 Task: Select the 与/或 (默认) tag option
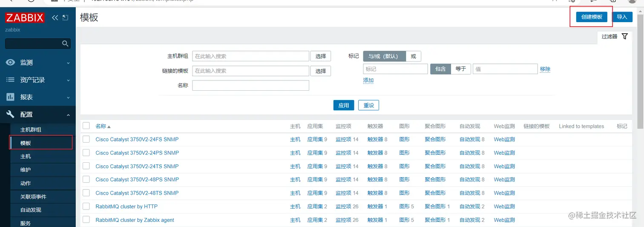[384, 56]
